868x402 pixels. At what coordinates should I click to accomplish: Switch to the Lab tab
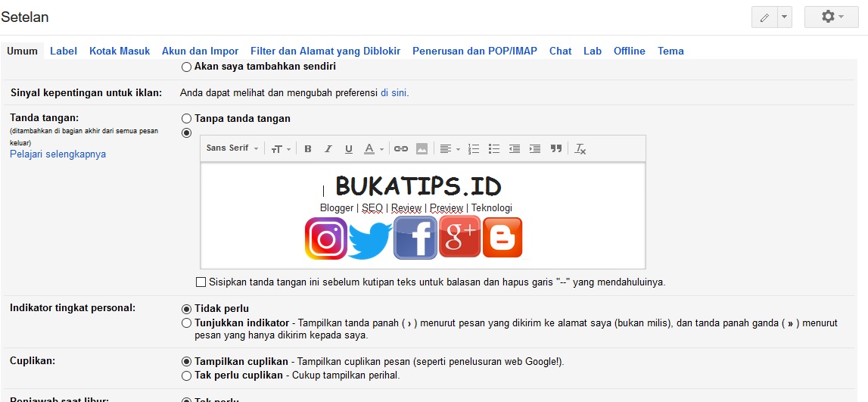coord(593,51)
